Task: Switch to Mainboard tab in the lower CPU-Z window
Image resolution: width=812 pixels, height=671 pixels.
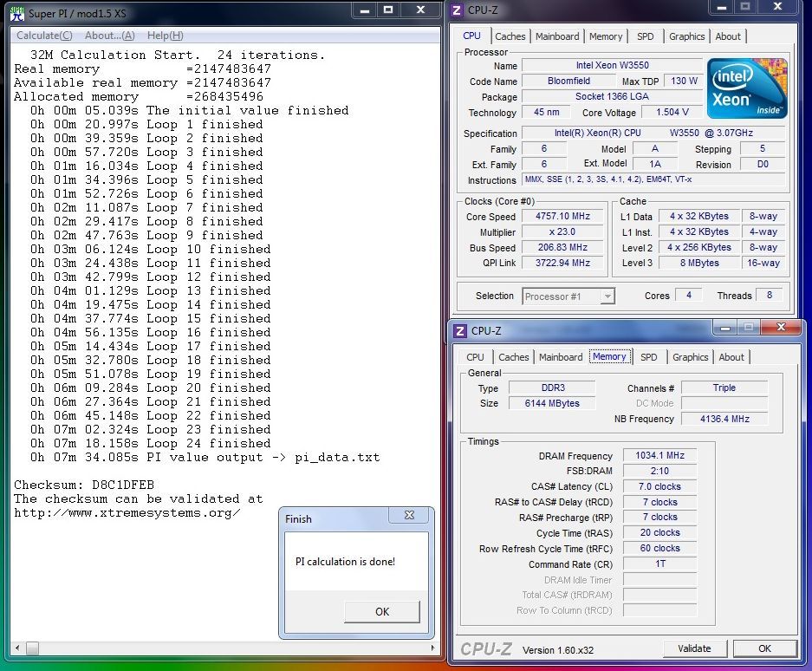Action: coord(561,357)
